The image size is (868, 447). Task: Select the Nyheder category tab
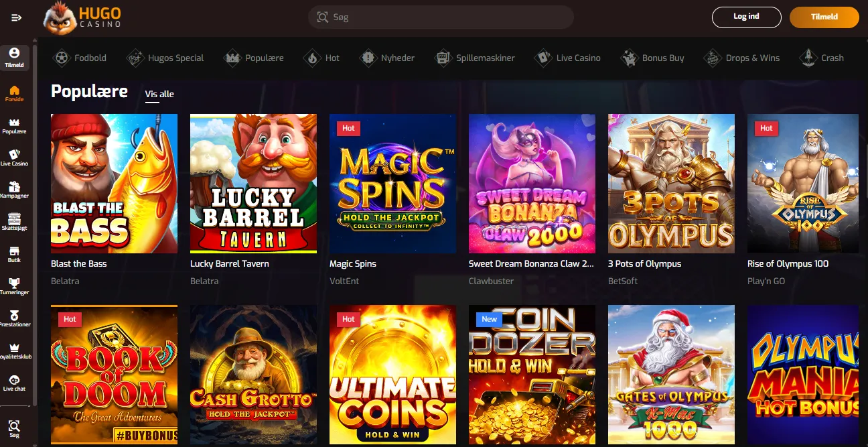388,58
